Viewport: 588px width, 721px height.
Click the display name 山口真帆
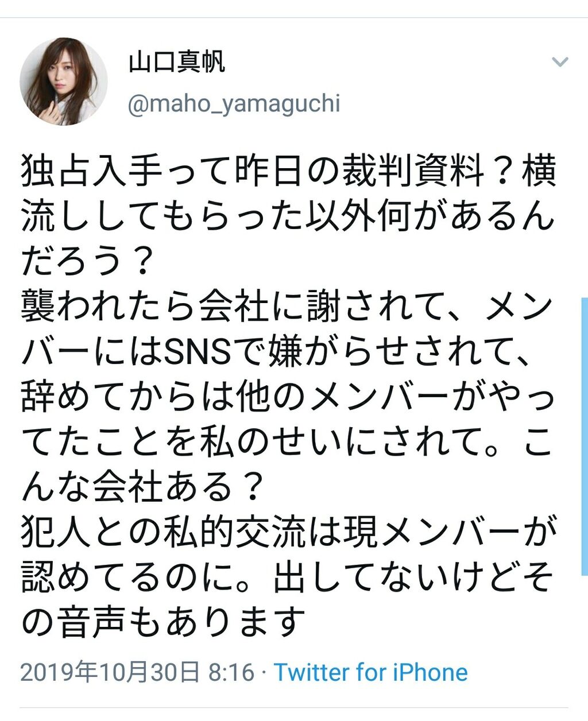tap(176, 62)
